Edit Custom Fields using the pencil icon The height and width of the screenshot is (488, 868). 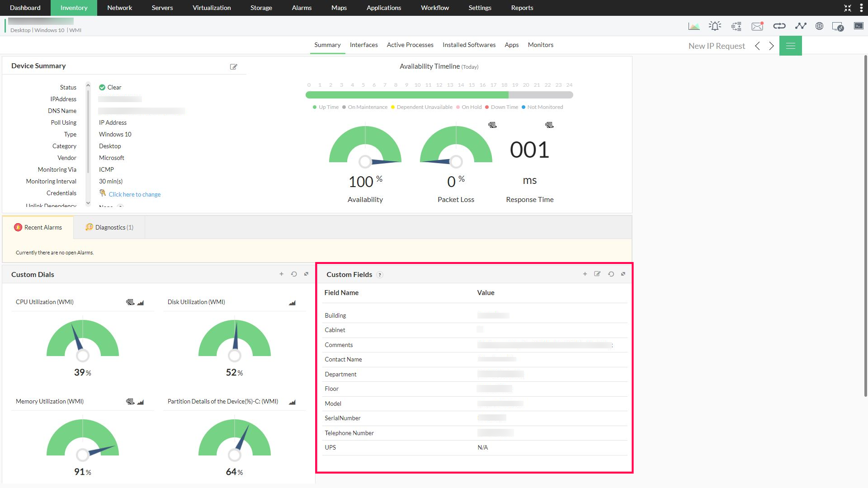(597, 274)
